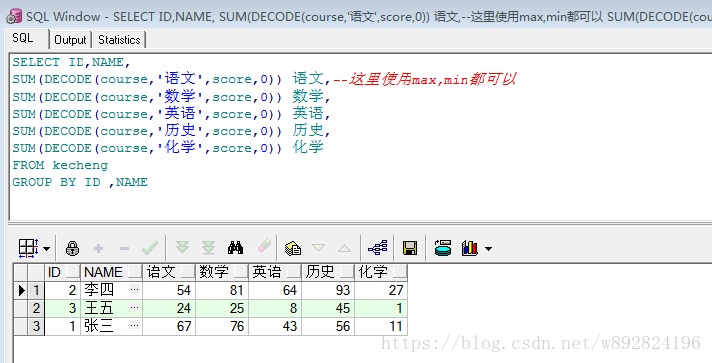Click the Previous record up-arrow icon
This screenshot has height=363, width=712.
[344, 248]
